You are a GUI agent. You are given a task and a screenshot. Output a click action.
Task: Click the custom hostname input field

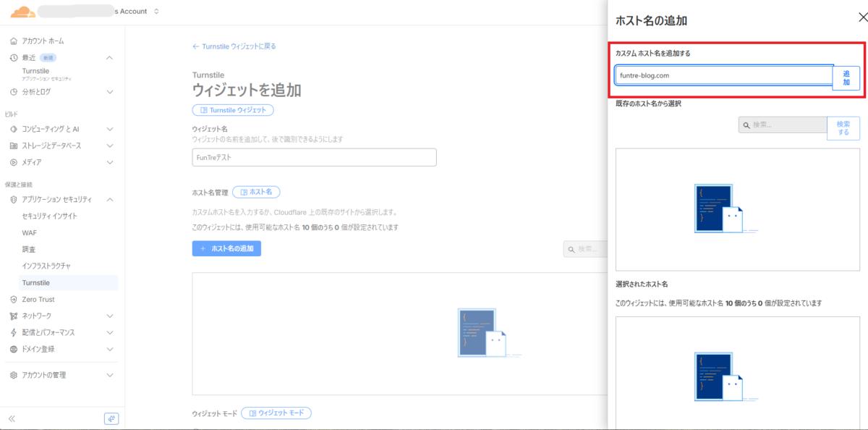click(723, 75)
